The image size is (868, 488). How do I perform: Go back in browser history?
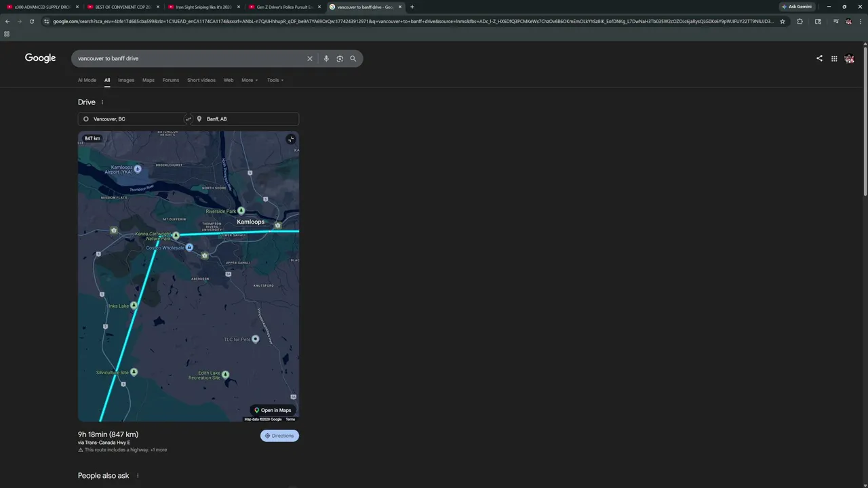[7, 21]
